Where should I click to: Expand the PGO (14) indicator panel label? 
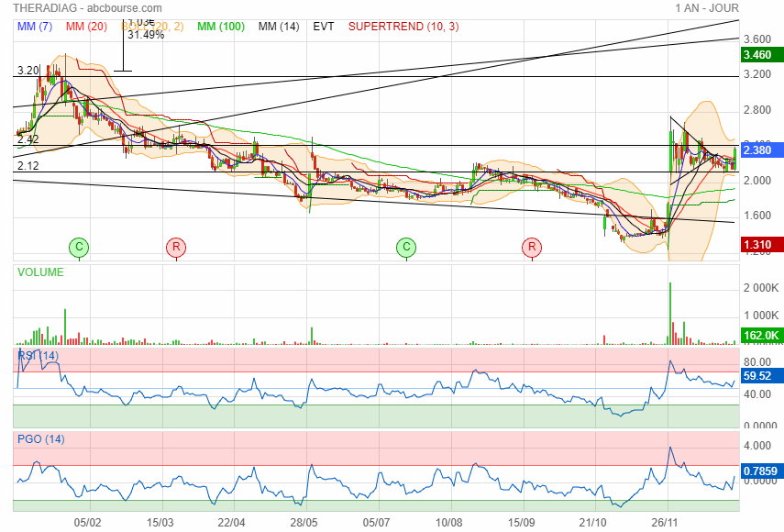coord(40,439)
